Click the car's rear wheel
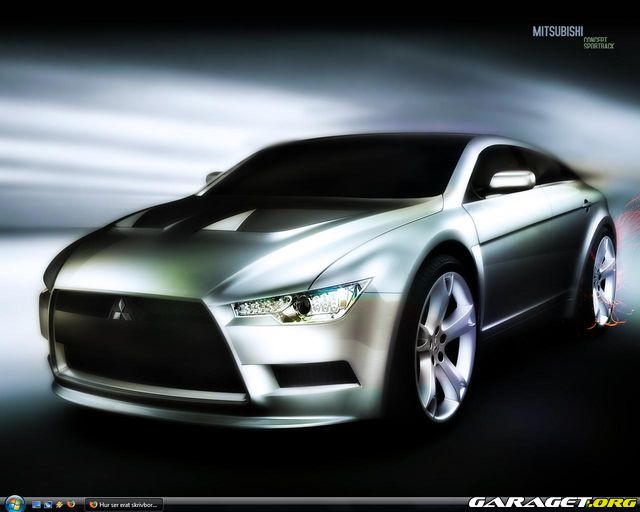 603,280
